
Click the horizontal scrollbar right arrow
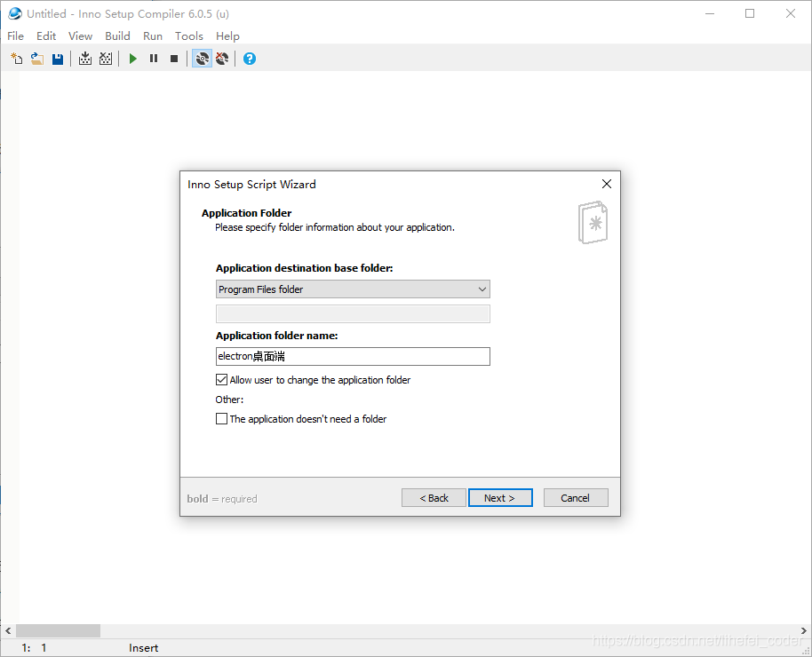tap(804, 630)
